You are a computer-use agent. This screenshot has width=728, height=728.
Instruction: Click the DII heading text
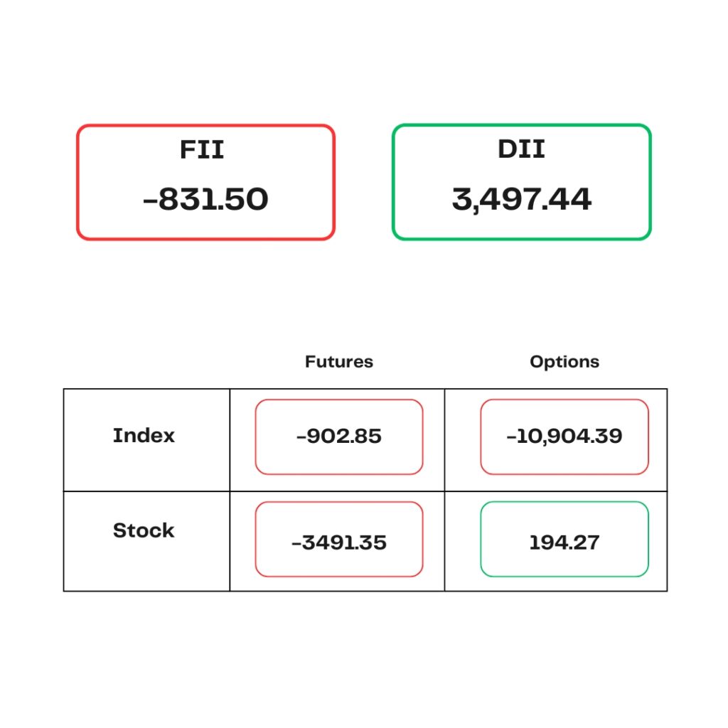tap(521, 149)
